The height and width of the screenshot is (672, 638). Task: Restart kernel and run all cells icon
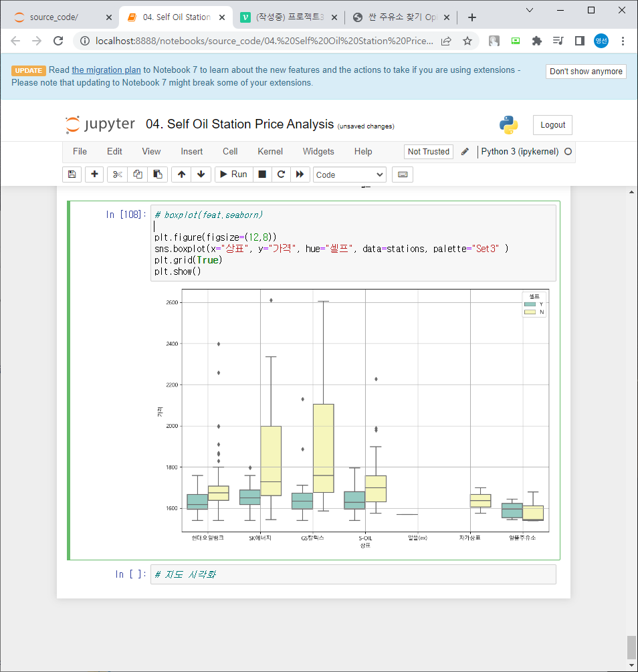coord(300,175)
